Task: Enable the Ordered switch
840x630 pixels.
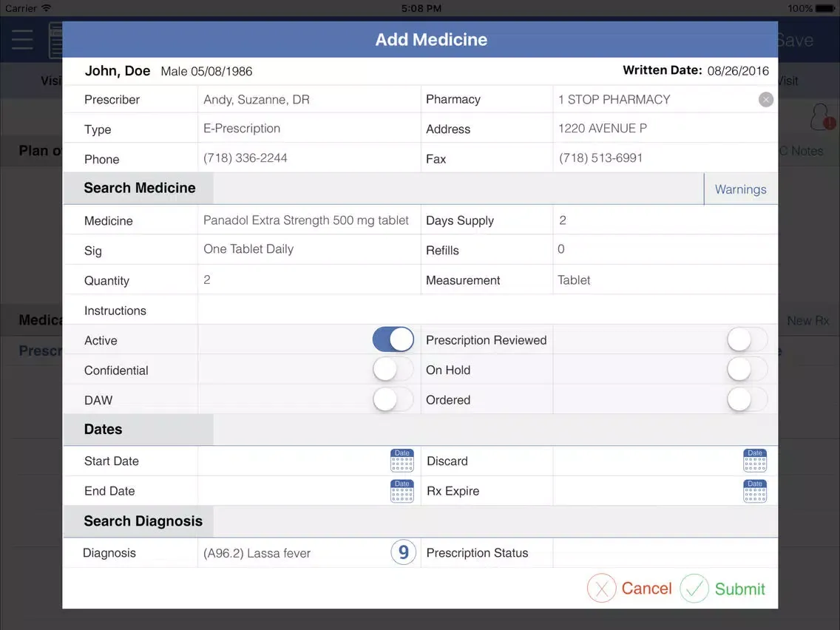Action: [x=748, y=399]
